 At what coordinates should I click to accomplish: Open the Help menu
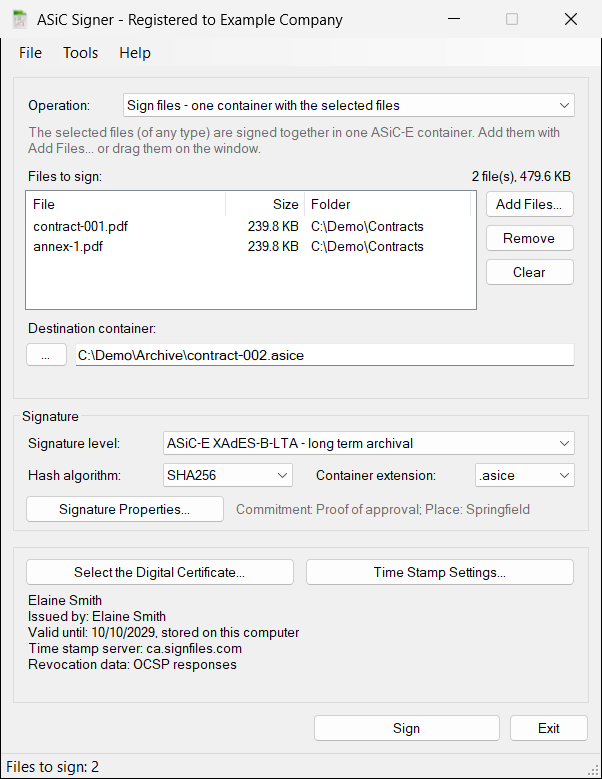(x=135, y=53)
